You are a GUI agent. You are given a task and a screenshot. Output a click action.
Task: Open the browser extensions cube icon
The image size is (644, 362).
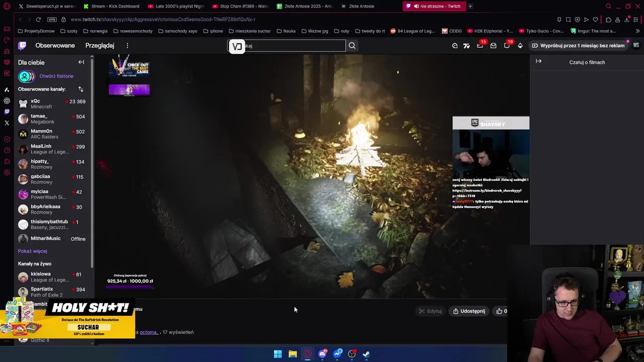click(608, 20)
